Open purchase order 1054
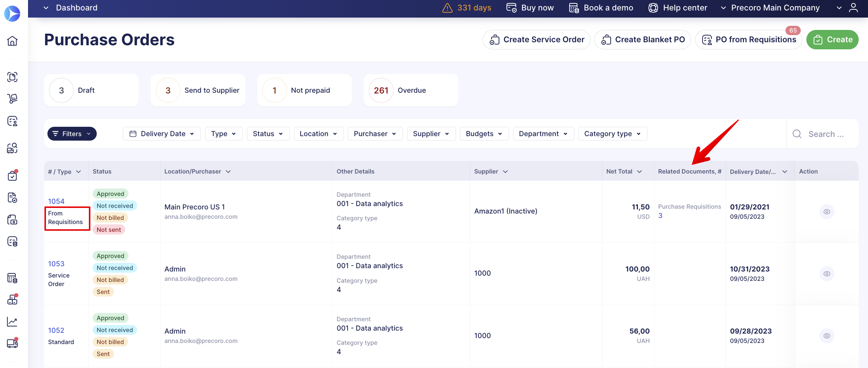868x368 pixels. pyautogui.click(x=56, y=201)
